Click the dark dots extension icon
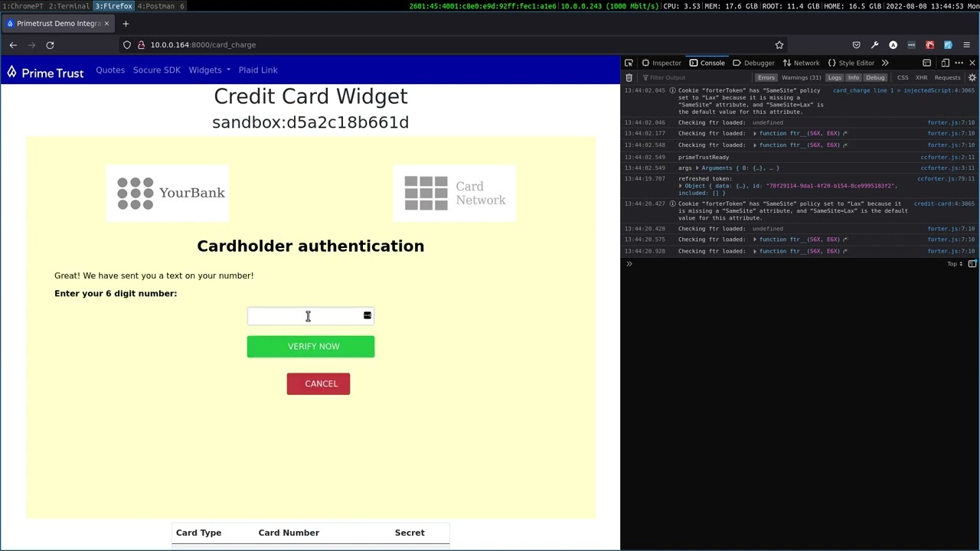The image size is (980, 551). coord(911,45)
